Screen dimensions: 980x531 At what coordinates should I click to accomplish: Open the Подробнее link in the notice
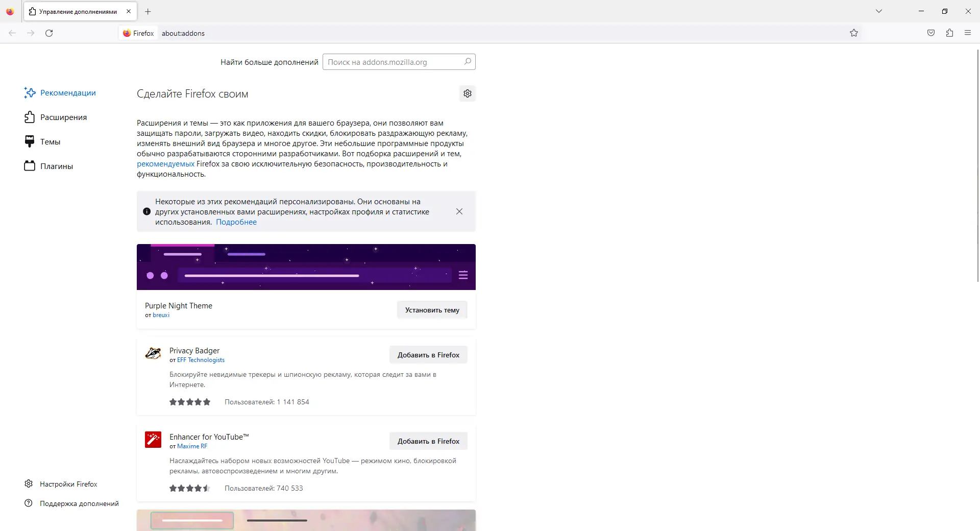point(236,222)
